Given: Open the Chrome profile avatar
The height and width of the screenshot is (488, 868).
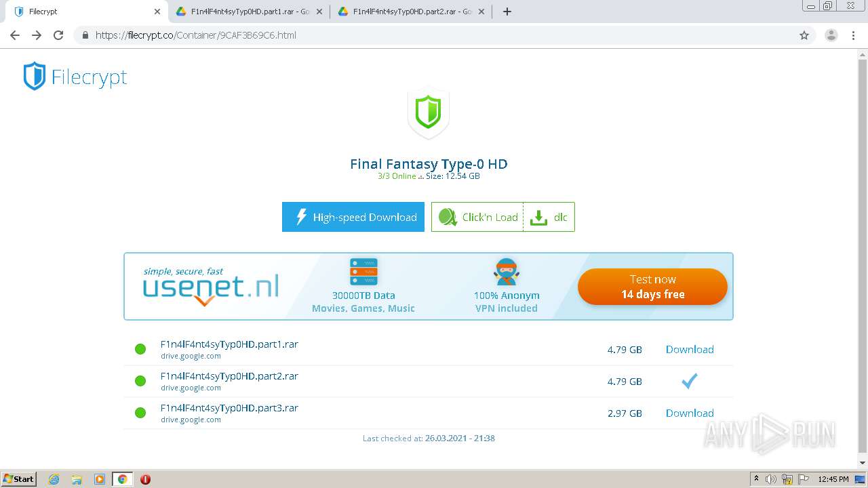Looking at the screenshot, I should [831, 35].
